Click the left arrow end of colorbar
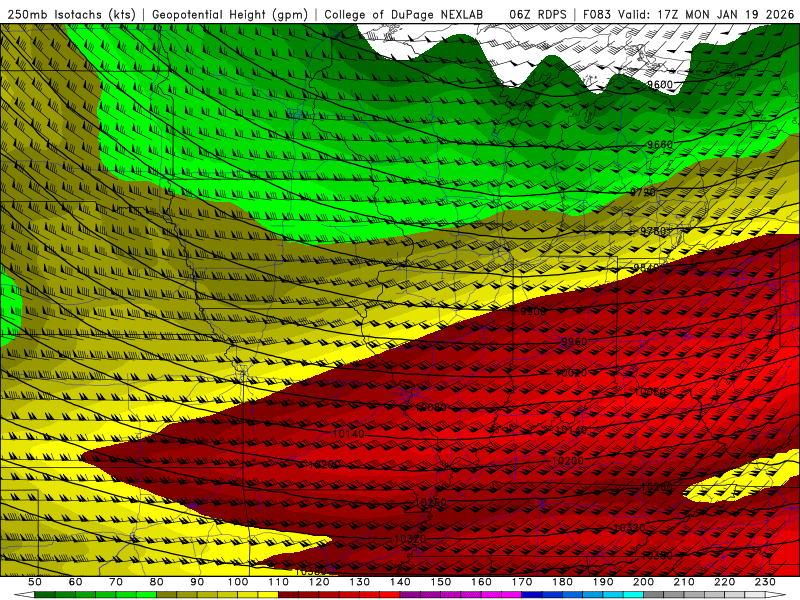This screenshot has height=600, width=800. (x=24, y=595)
